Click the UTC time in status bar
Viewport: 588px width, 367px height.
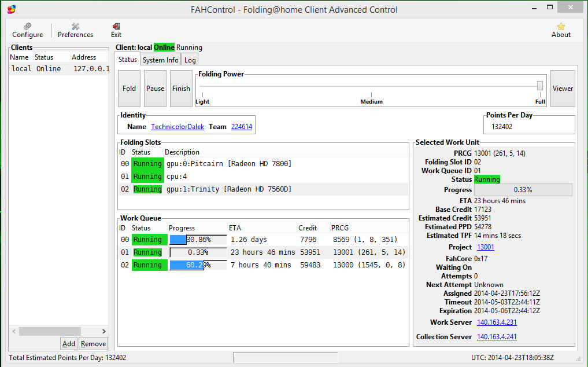(512, 358)
